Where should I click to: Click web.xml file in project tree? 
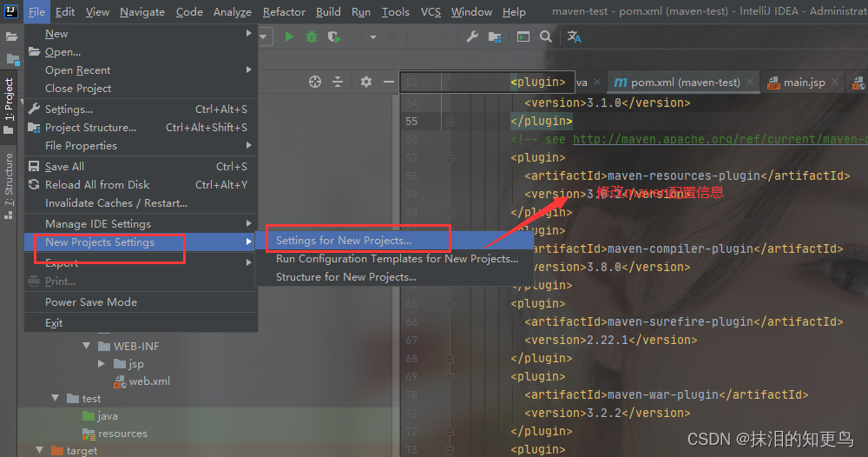pos(141,381)
